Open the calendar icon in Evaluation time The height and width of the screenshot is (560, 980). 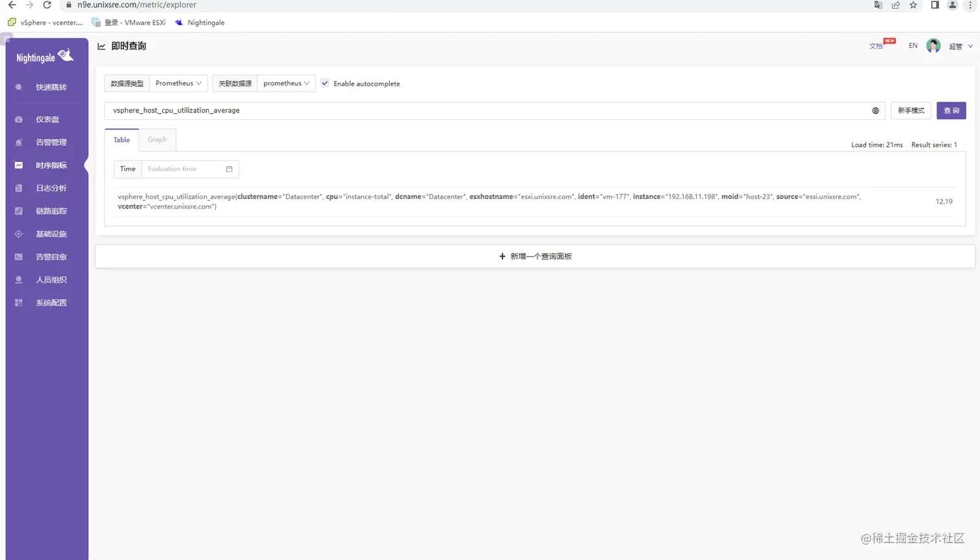pos(229,169)
